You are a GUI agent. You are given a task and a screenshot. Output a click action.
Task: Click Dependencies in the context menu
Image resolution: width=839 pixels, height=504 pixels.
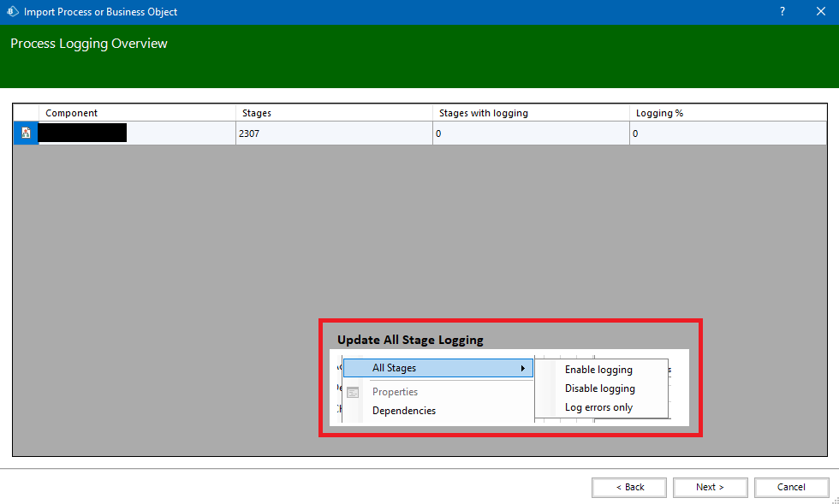click(x=403, y=411)
